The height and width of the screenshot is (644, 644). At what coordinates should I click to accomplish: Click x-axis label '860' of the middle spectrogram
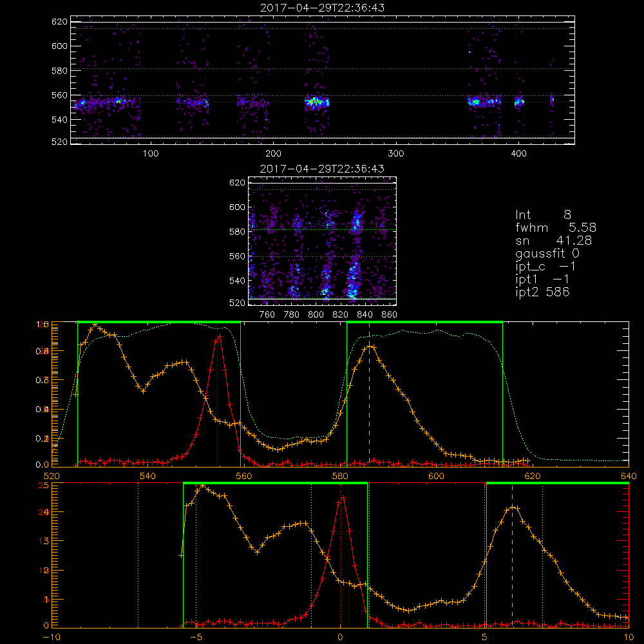[390, 315]
